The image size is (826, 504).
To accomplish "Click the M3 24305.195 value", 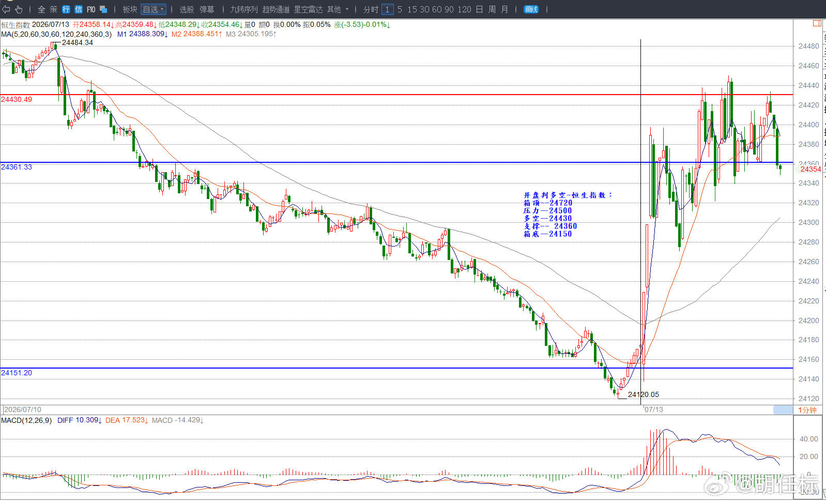I will [x=251, y=34].
